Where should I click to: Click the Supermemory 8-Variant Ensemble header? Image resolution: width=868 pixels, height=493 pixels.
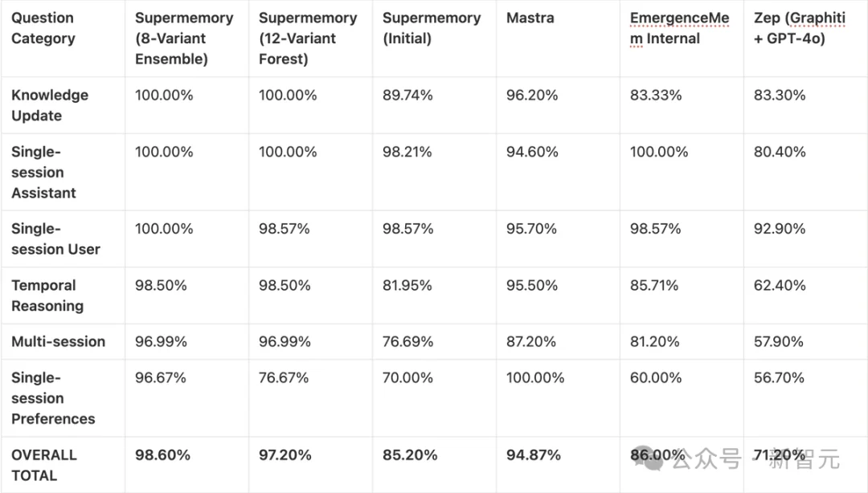pos(184,38)
